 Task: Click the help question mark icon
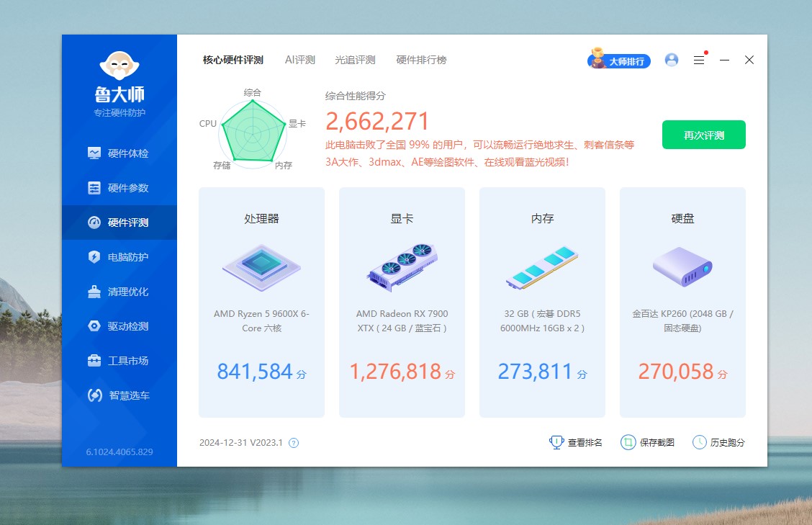pyautogui.click(x=294, y=443)
